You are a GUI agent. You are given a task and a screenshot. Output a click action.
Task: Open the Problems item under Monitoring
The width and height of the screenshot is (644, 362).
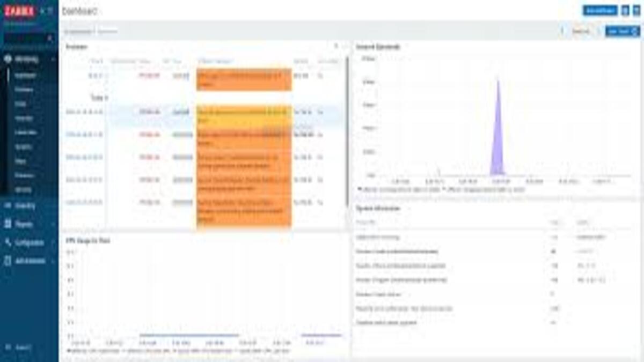(x=24, y=90)
